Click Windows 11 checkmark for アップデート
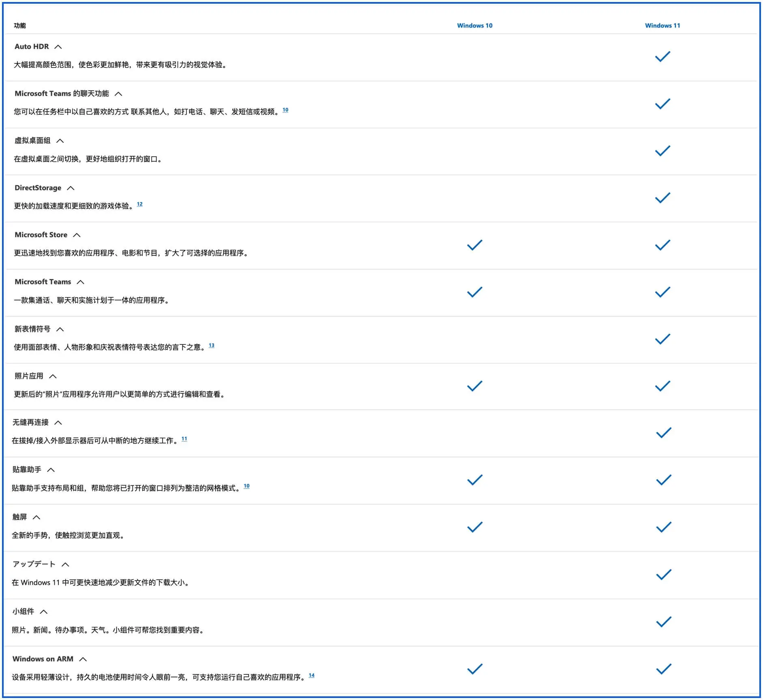763x700 pixels. [664, 575]
